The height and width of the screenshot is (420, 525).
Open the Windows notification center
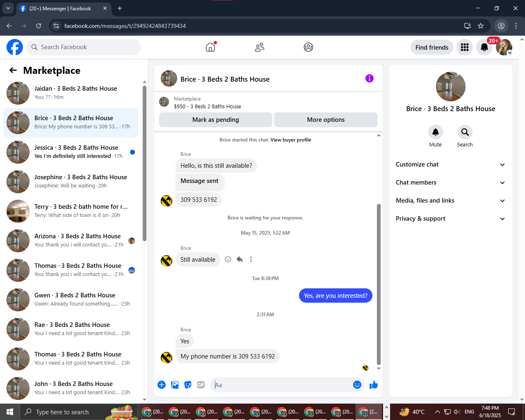(511, 412)
